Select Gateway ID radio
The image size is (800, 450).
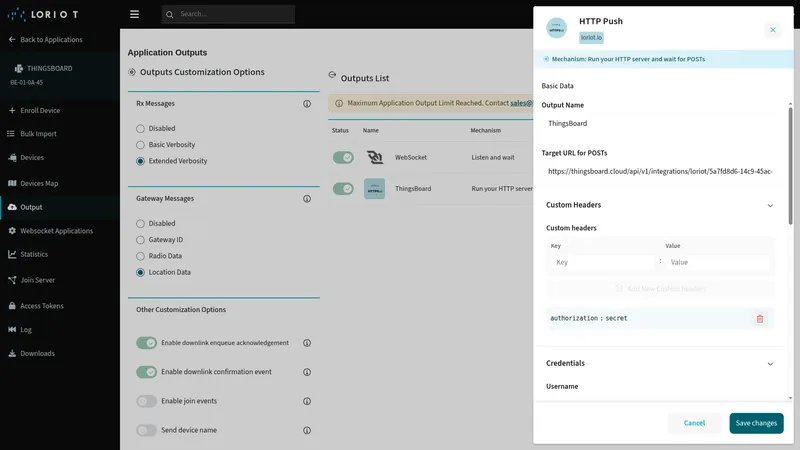pos(140,240)
